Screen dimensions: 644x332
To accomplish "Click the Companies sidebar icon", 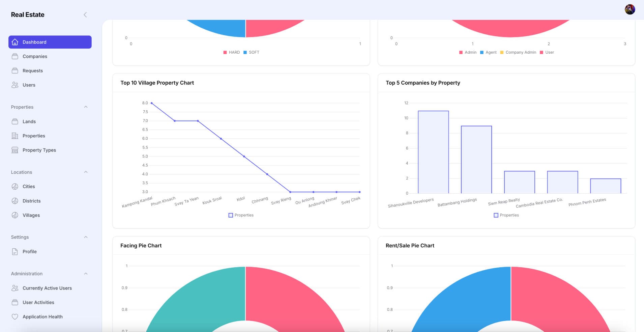I will 15,56.
